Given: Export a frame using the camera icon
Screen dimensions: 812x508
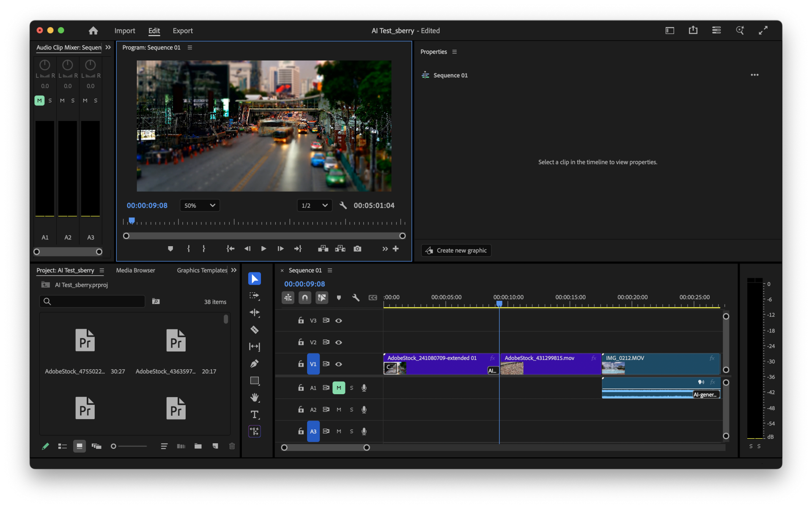Looking at the screenshot, I should (x=357, y=249).
